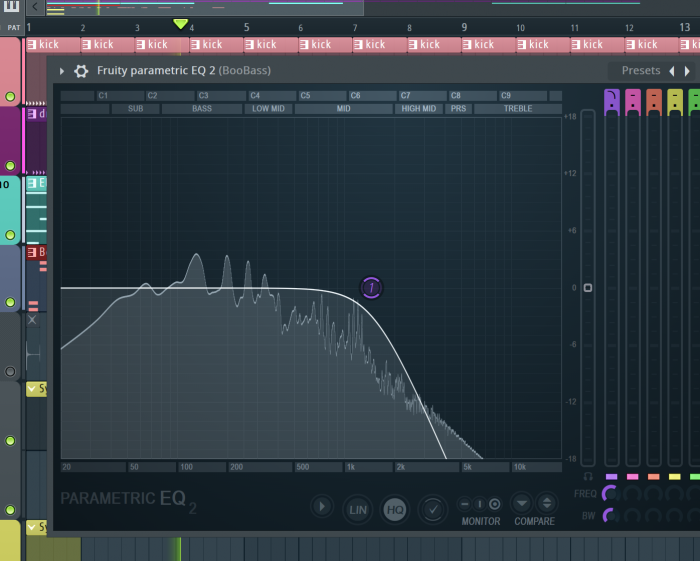Click band 1 node on EQ curve

coord(371,288)
